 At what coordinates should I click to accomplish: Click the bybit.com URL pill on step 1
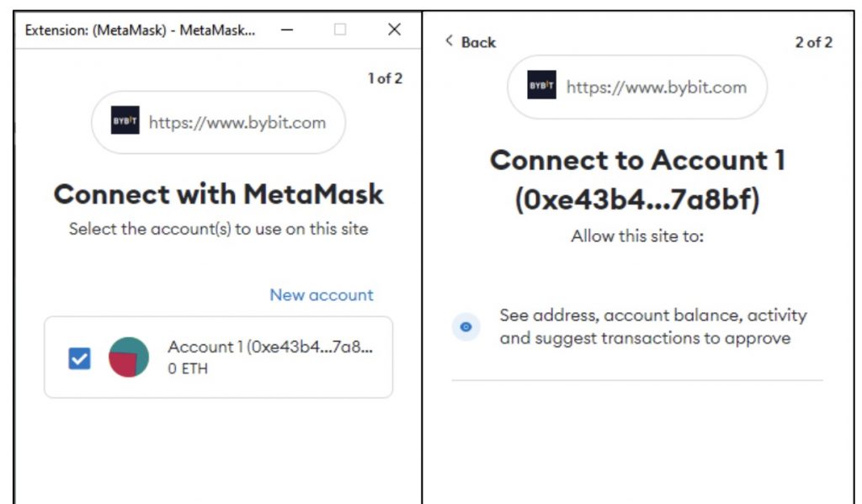[x=218, y=122]
